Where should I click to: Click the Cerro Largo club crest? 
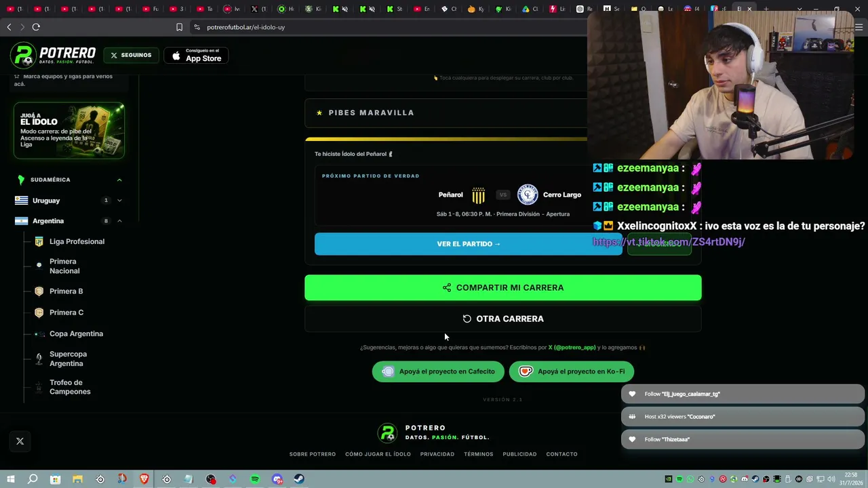pyautogui.click(x=528, y=195)
